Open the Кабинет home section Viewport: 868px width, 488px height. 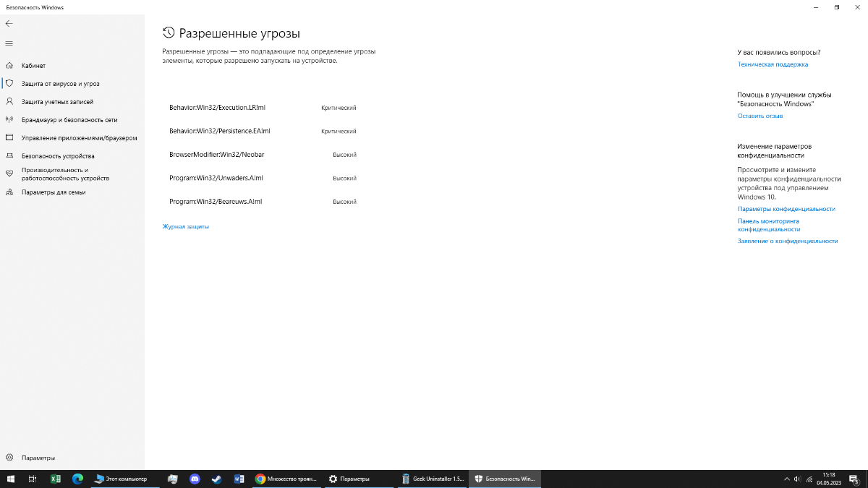coord(72,66)
